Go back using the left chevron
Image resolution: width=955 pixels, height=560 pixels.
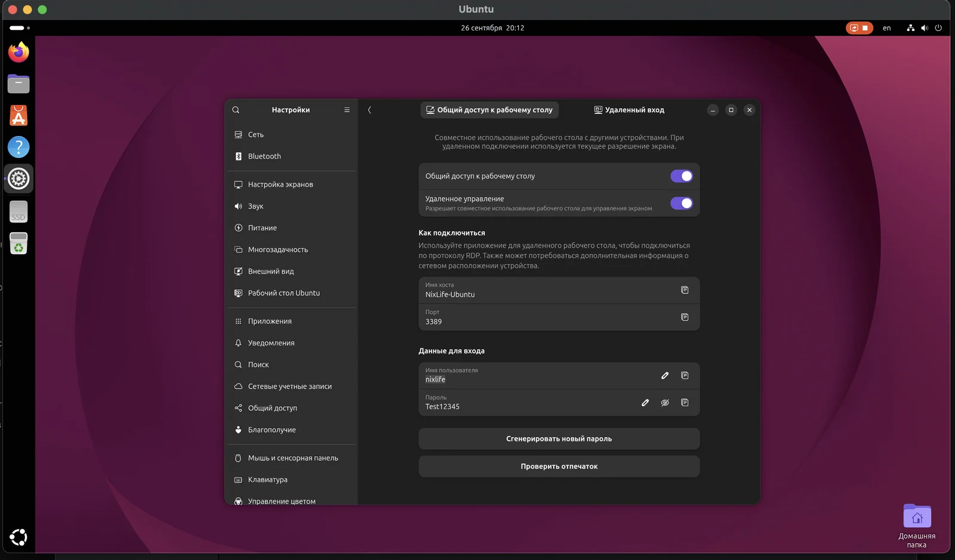click(x=369, y=110)
